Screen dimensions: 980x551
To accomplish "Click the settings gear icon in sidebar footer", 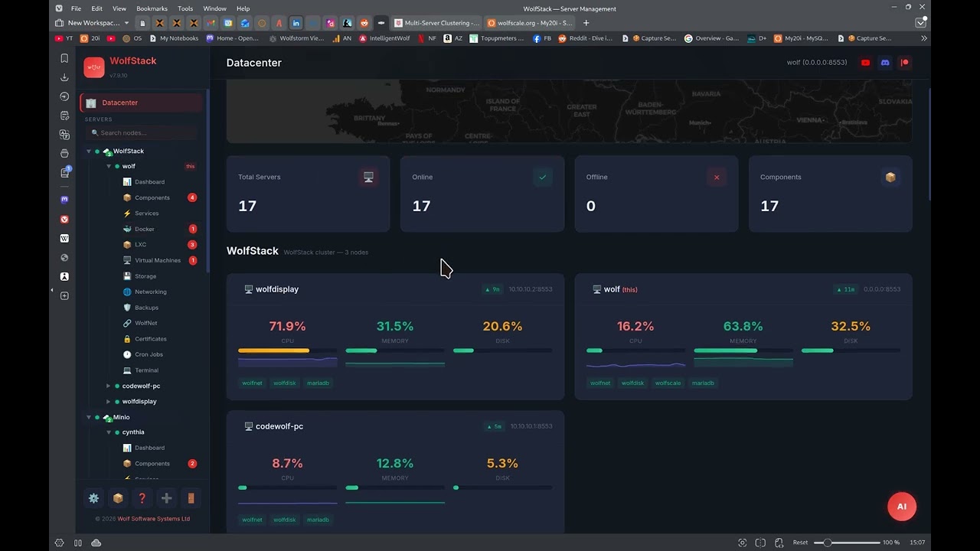I will pyautogui.click(x=93, y=498).
